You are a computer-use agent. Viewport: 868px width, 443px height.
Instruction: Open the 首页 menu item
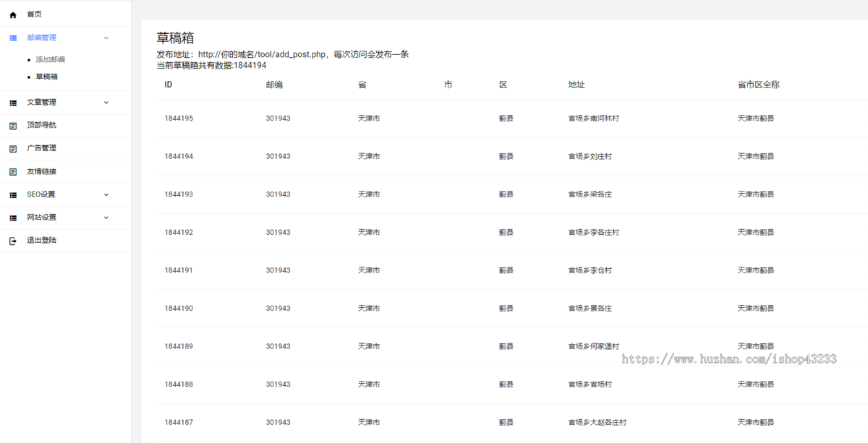tap(35, 14)
